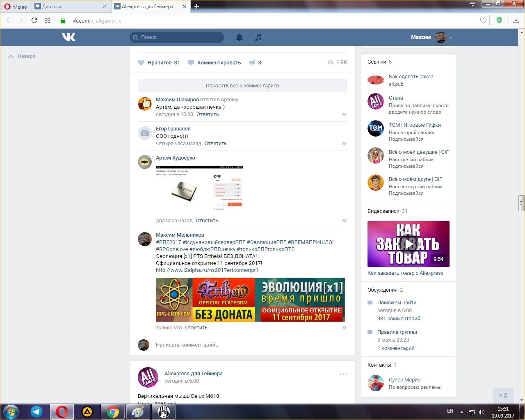Image resolution: width=525 pixels, height=420 pixels.
Task: Open online friends chat widget
Action: (x=503, y=395)
